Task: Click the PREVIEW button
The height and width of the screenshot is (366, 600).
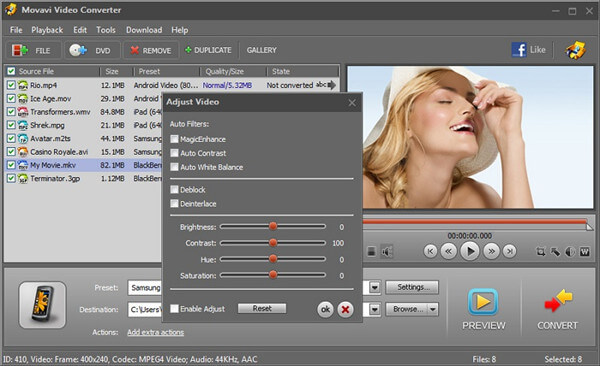Action: (x=483, y=309)
